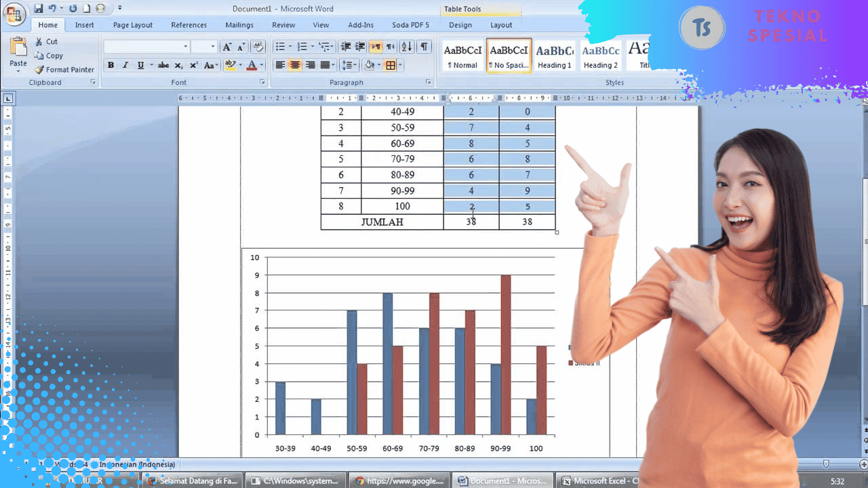The height and width of the screenshot is (488, 868).
Task: Apply strikethrough formatting
Action: [x=163, y=65]
